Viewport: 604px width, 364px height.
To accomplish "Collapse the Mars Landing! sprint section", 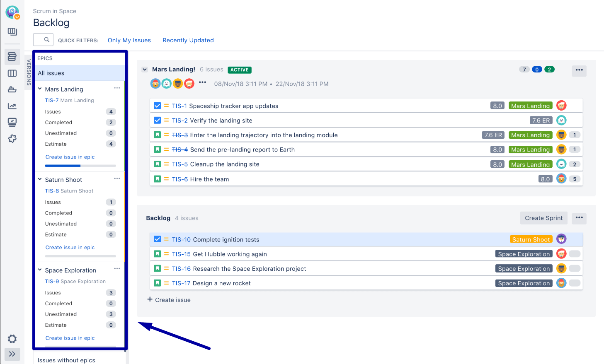I will pos(145,70).
